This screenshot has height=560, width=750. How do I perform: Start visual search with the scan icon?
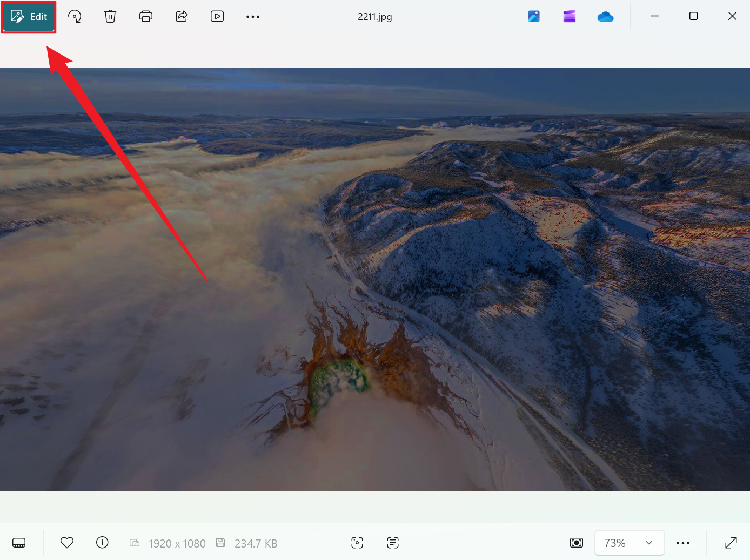point(357,543)
